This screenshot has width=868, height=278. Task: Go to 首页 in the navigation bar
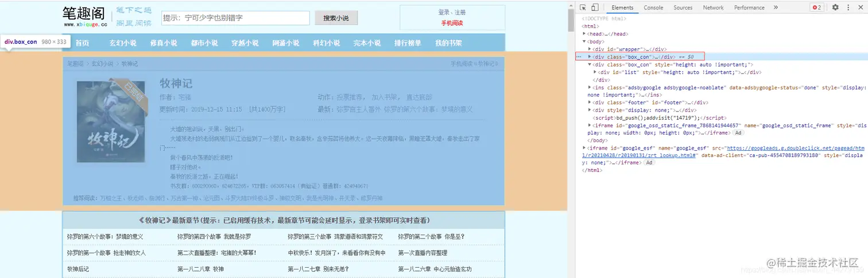[x=83, y=43]
